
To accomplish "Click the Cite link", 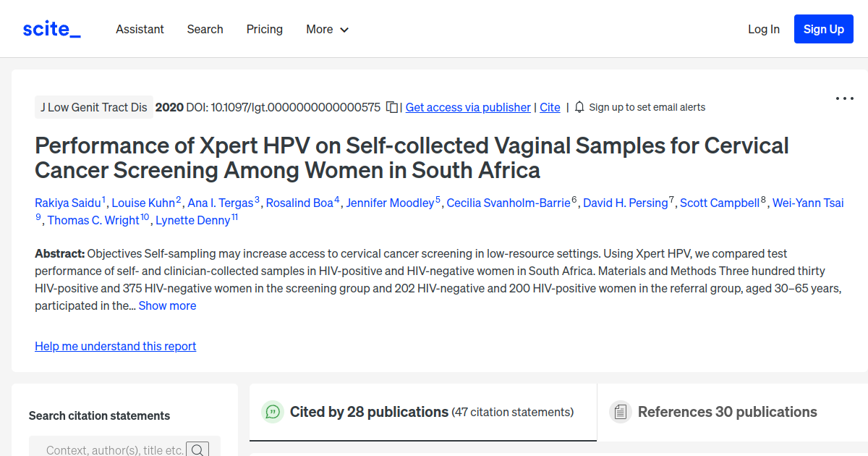I will [549, 107].
